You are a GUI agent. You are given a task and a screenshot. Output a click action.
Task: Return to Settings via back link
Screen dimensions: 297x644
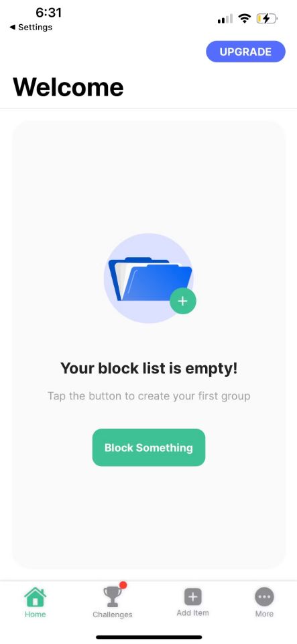[x=31, y=27]
